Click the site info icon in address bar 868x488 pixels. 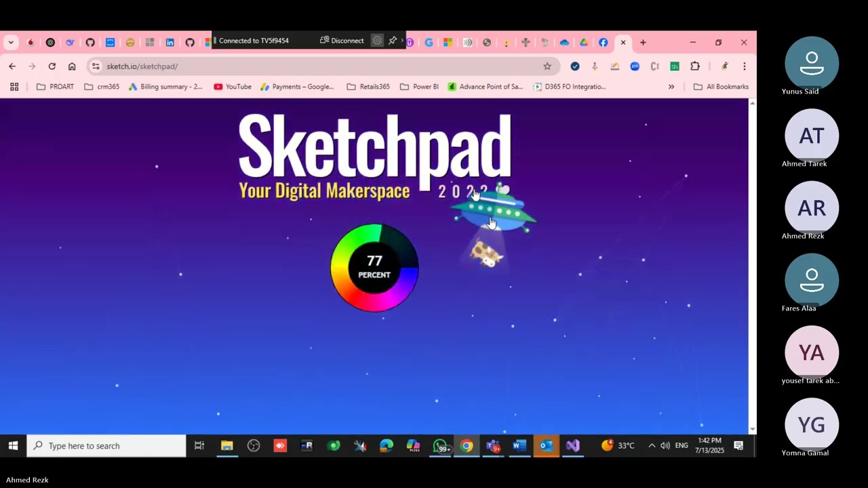96,66
